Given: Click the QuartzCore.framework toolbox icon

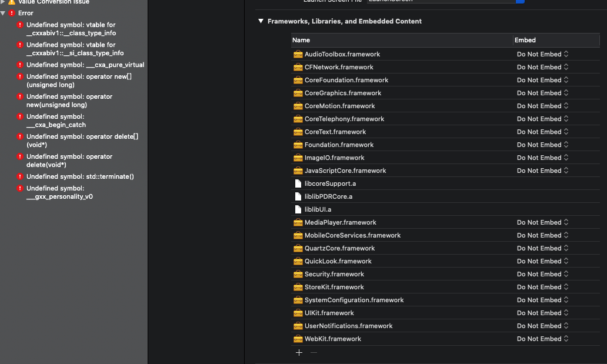Looking at the screenshot, I should pos(298,248).
